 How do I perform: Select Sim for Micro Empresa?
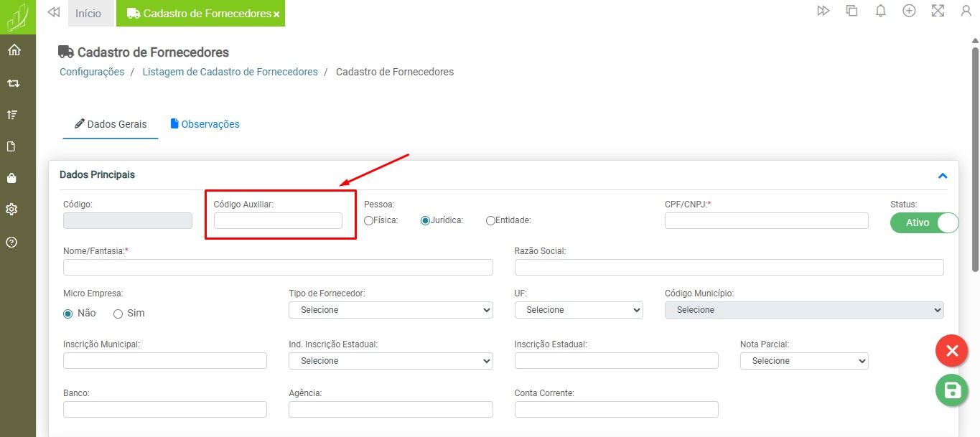118,314
